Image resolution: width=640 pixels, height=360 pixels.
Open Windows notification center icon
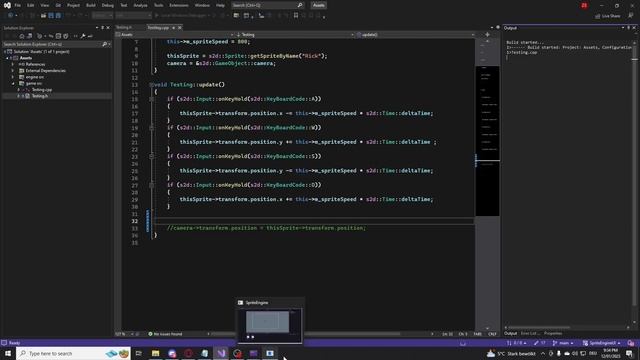[x=629, y=353]
